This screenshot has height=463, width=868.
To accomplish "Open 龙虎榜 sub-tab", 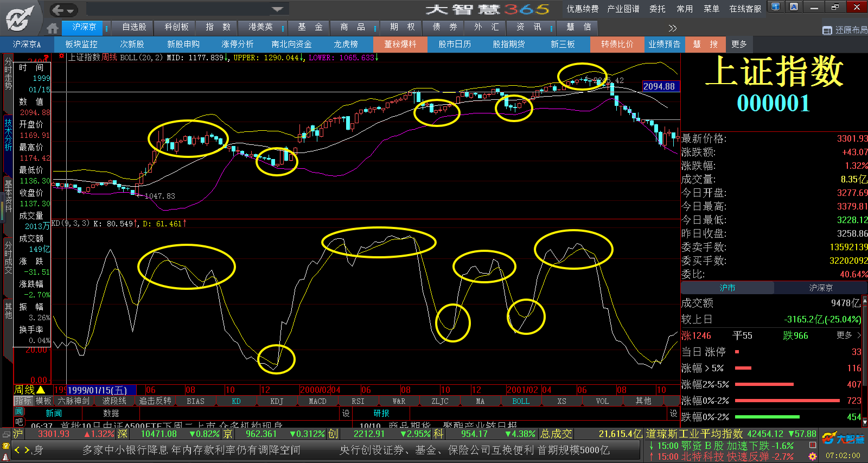I will pos(346,45).
